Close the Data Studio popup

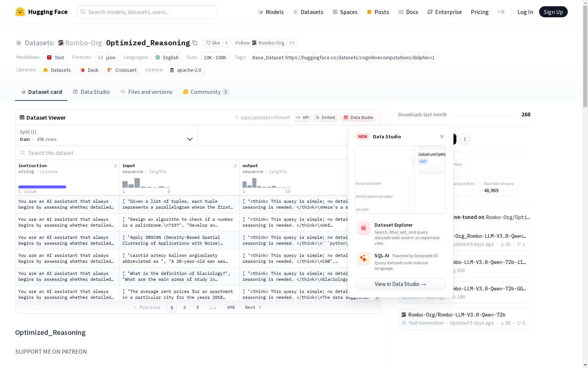click(x=442, y=137)
